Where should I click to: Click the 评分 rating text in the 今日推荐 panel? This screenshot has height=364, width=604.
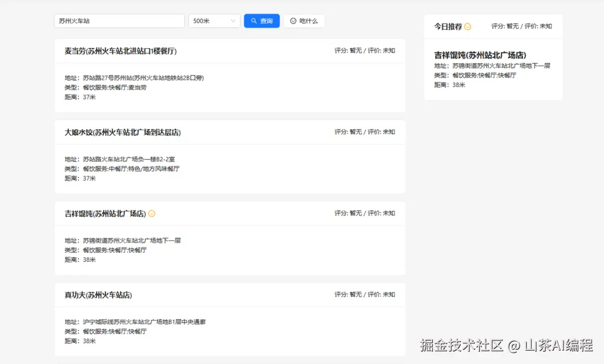click(522, 26)
